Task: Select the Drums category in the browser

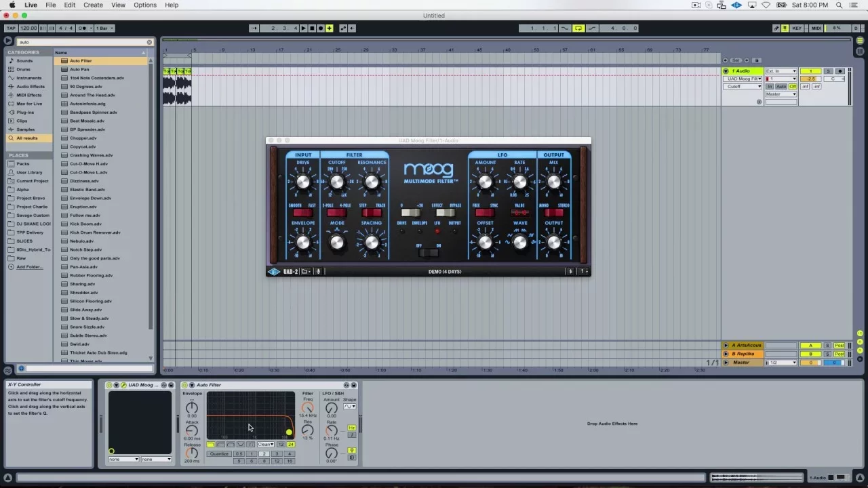Action: [29, 69]
